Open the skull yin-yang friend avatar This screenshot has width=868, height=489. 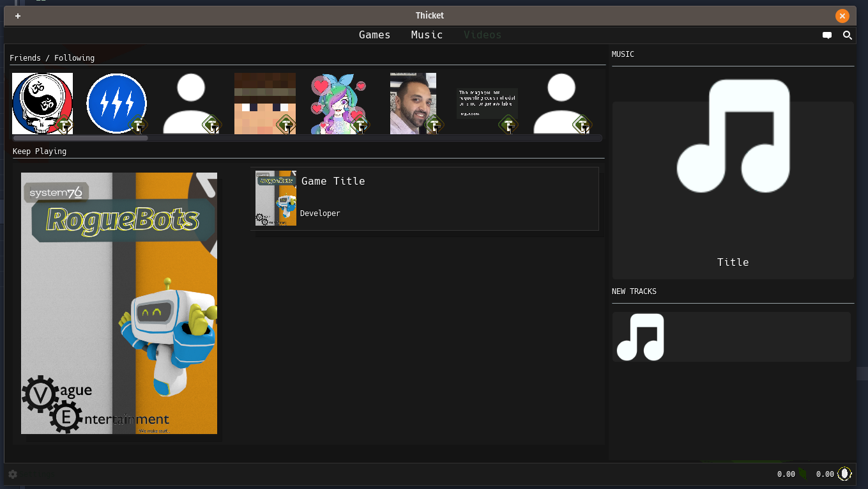click(x=42, y=103)
